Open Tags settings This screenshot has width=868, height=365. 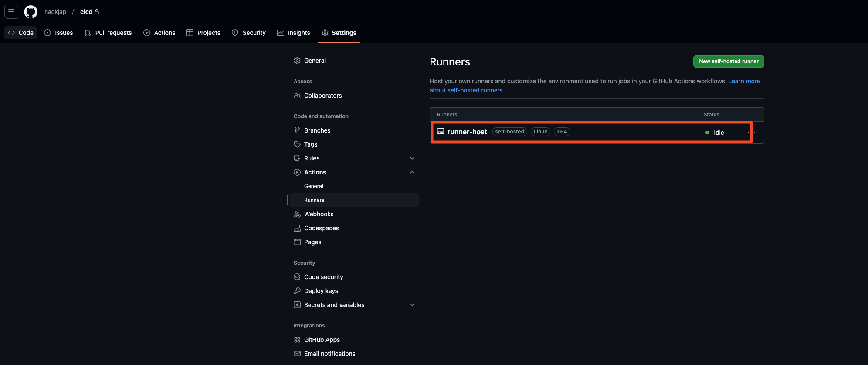click(x=311, y=144)
